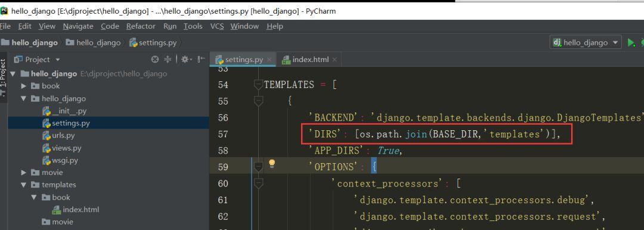Click the dj icon in run configuration box
The height and width of the screenshot is (230, 644).
(558, 42)
